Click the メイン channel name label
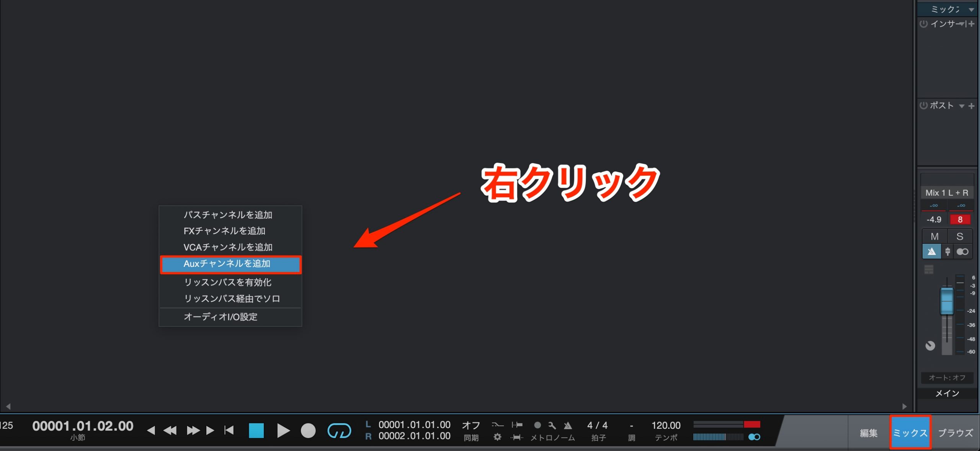The image size is (980, 451). [947, 394]
